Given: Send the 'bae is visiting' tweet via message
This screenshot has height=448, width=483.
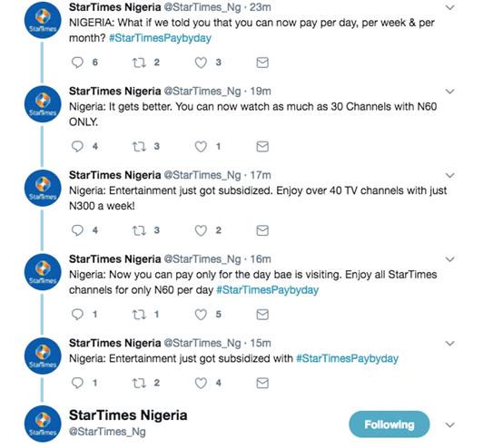Looking at the screenshot, I should [x=262, y=315].
